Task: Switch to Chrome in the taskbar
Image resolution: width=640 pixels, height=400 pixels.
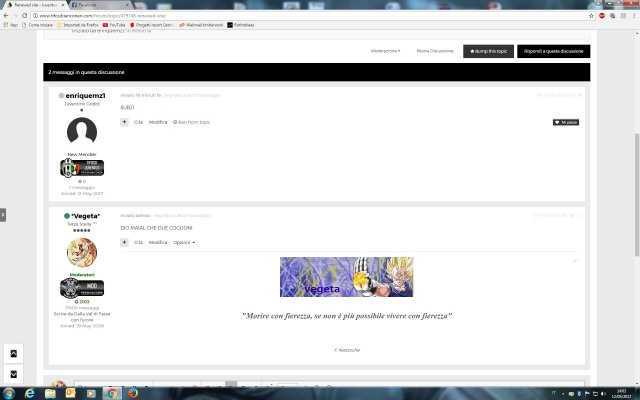Action: click(x=112, y=393)
